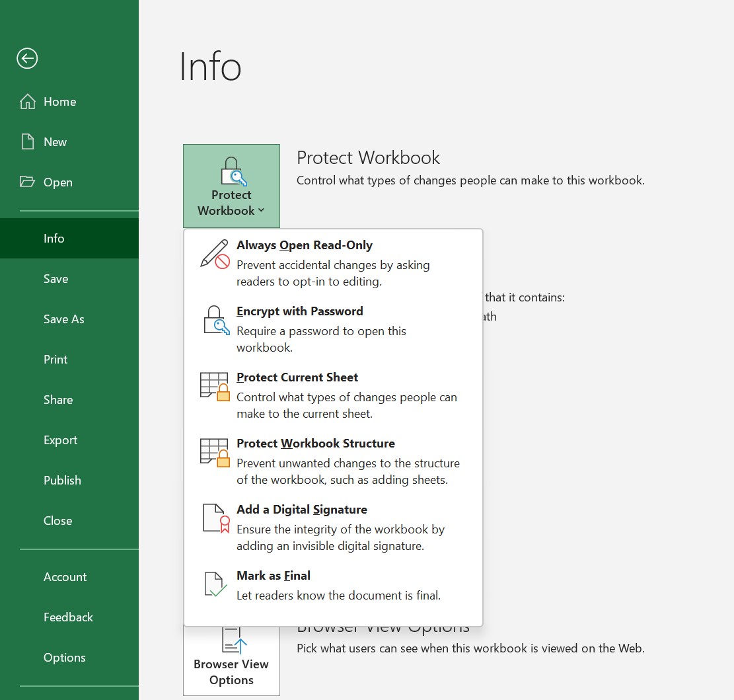Screen dimensions: 734x700
Task: Click the back arrow to leave Info view
Action: [x=27, y=58]
